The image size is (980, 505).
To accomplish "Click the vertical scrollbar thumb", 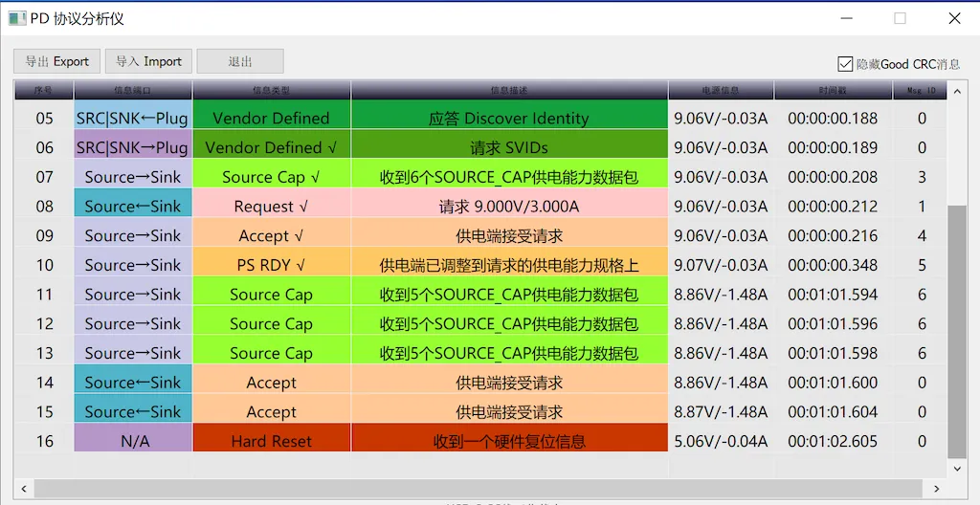I will pyautogui.click(x=957, y=330).
